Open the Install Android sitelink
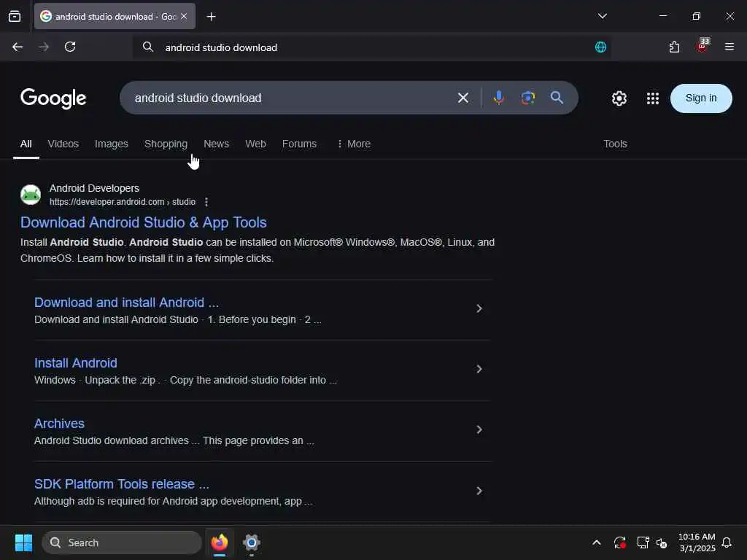The image size is (747, 560). click(76, 363)
